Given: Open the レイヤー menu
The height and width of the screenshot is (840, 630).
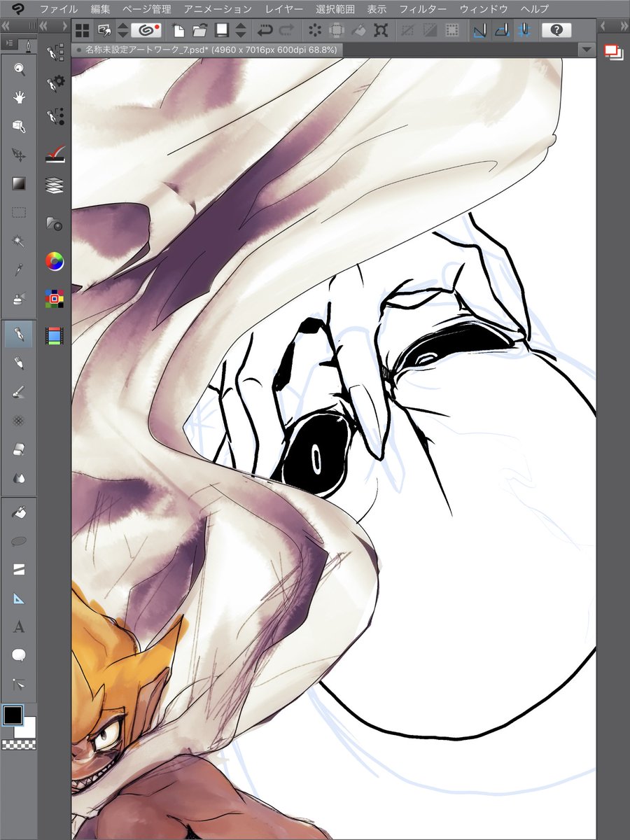Looking at the screenshot, I should [x=284, y=9].
